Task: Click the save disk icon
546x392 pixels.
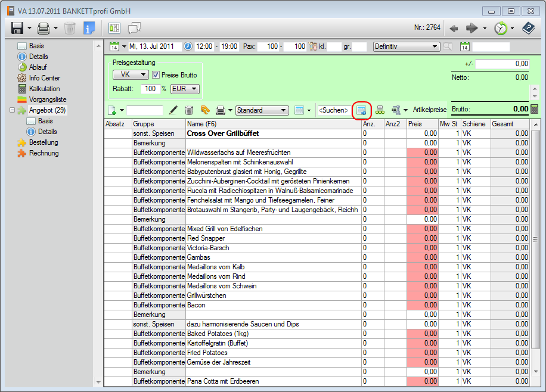Action: [17, 28]
